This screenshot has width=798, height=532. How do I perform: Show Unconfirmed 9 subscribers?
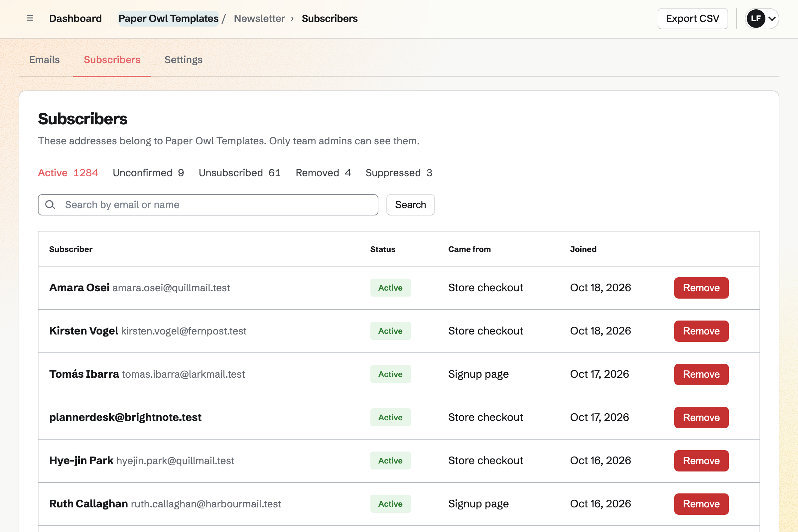[x=148, y=173]
